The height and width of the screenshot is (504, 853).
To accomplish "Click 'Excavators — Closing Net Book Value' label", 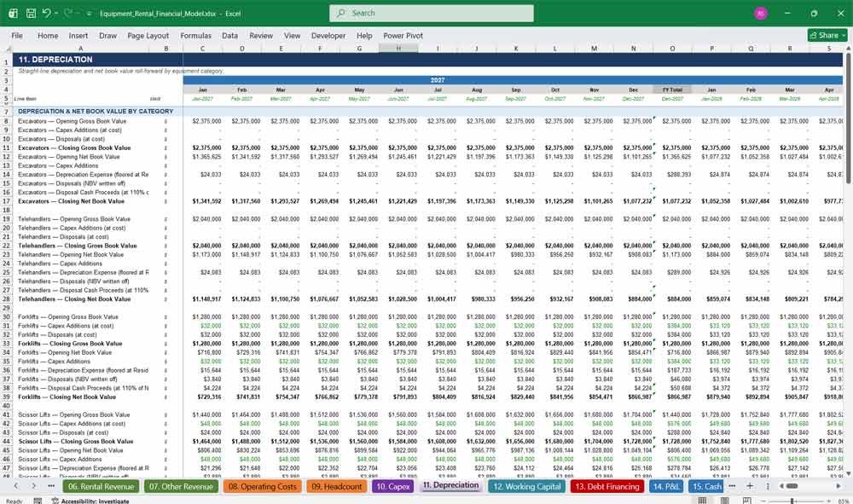I will (x=72, y=201).
